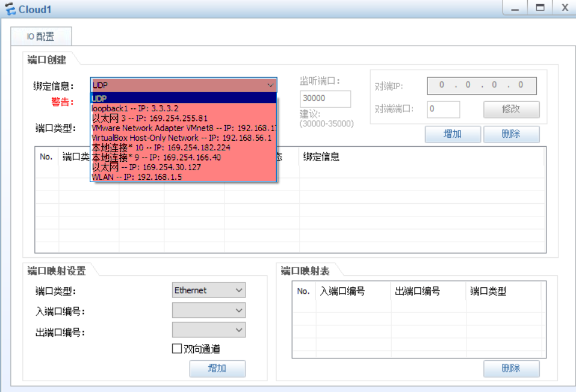Click No. column header in mapping table
This screenshot has height=392, width=576.
(303, 291)
